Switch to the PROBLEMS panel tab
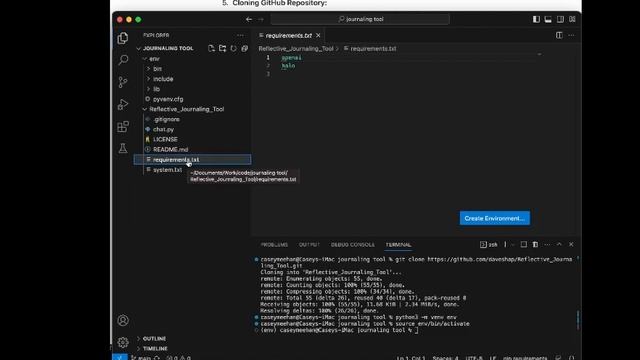The image size is (640, 360). [274, 244]
